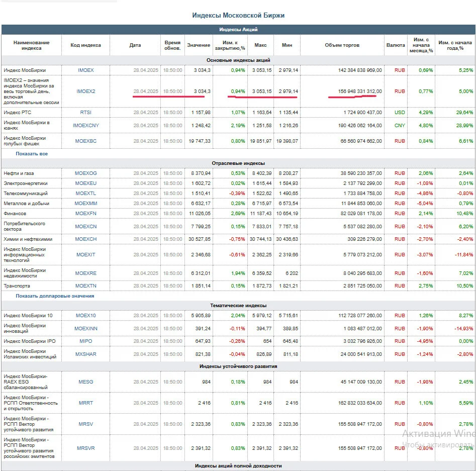Viewport: 476px width, 471px height.
Task: Open the IMOEXCNY index link
Action: tap(85, 126)
